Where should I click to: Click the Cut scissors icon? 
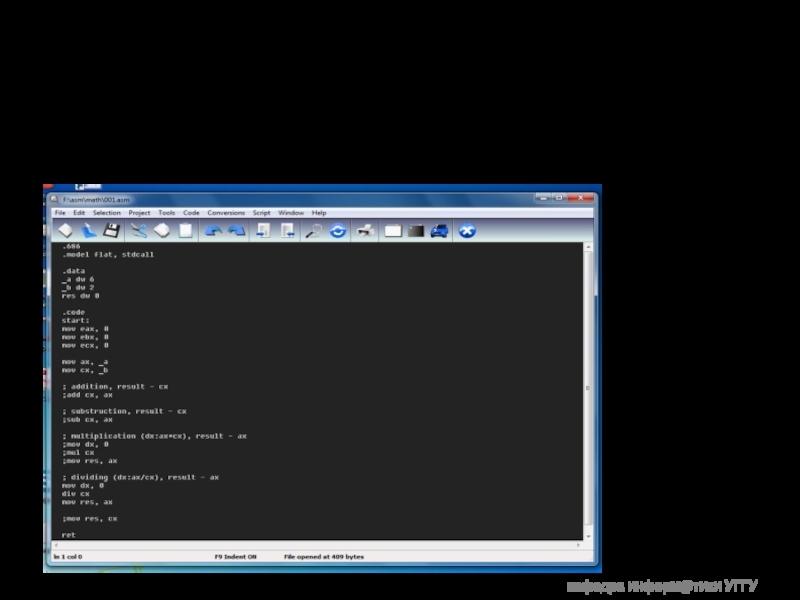tap(138, 231)
